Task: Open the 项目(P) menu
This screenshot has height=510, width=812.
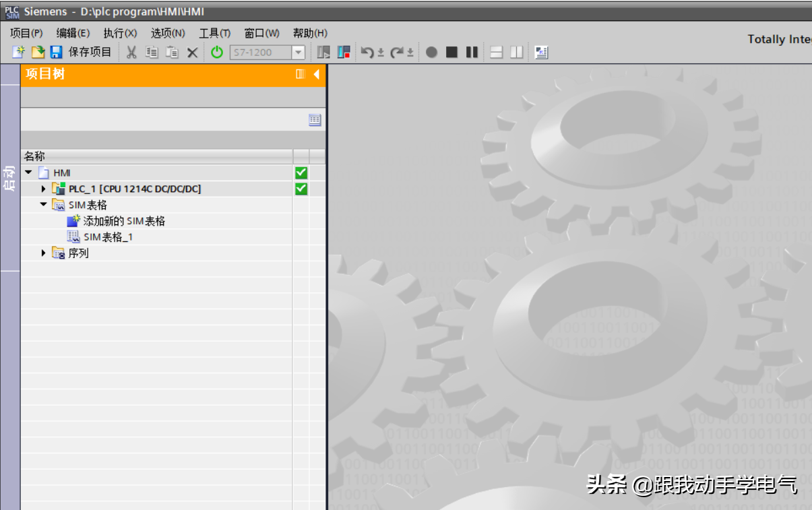Action: (26, 33)
